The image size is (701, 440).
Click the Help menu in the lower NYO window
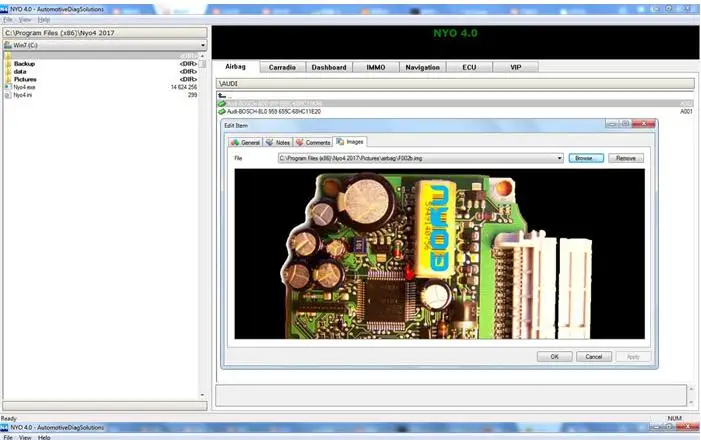click(x=44, y=437)
